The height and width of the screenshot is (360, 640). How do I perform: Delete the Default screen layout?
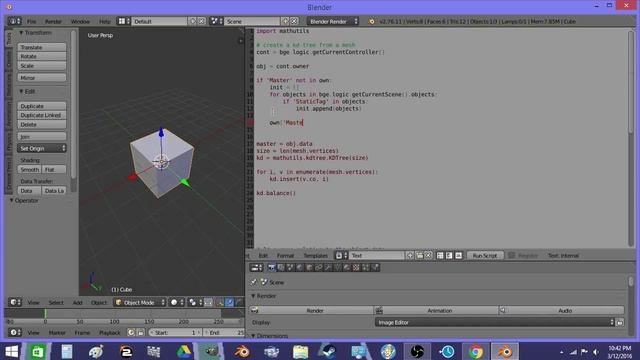tap(202, 21)
